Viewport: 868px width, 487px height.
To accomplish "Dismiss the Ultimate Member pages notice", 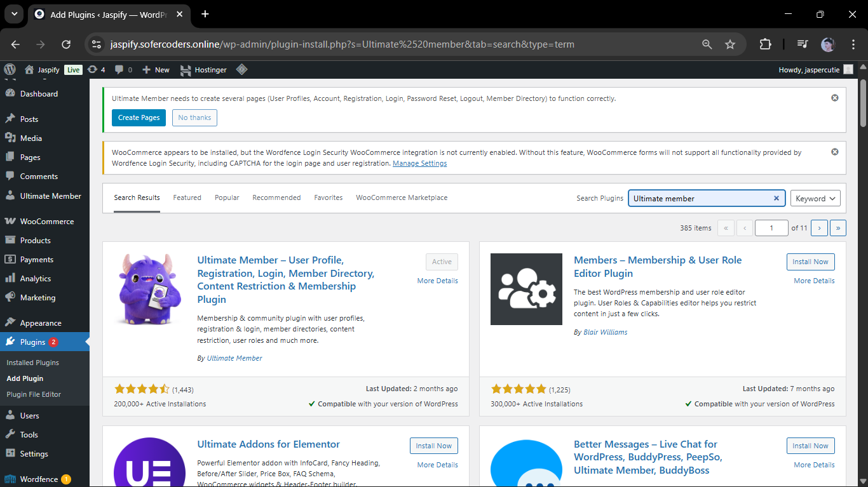I will pyautogui.click(x=834, y=98).
